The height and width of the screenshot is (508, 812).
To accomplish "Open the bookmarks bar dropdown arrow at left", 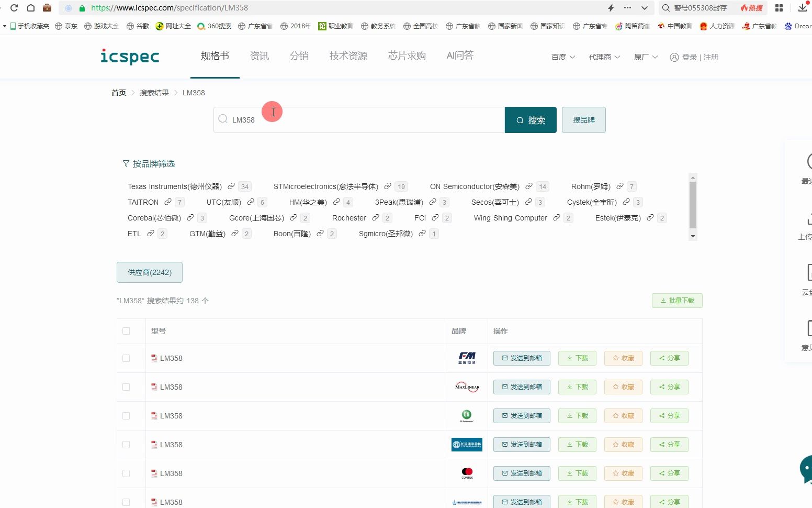I will pyautogui.click(x=4, y=26).
